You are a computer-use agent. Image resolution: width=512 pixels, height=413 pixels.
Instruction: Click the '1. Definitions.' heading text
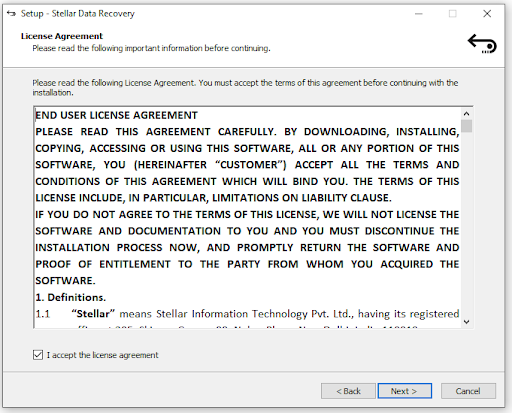71,297
